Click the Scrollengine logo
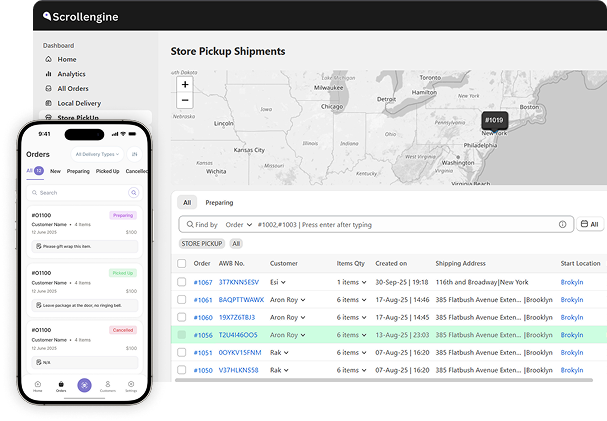607x421 pixels. [81, 17]
